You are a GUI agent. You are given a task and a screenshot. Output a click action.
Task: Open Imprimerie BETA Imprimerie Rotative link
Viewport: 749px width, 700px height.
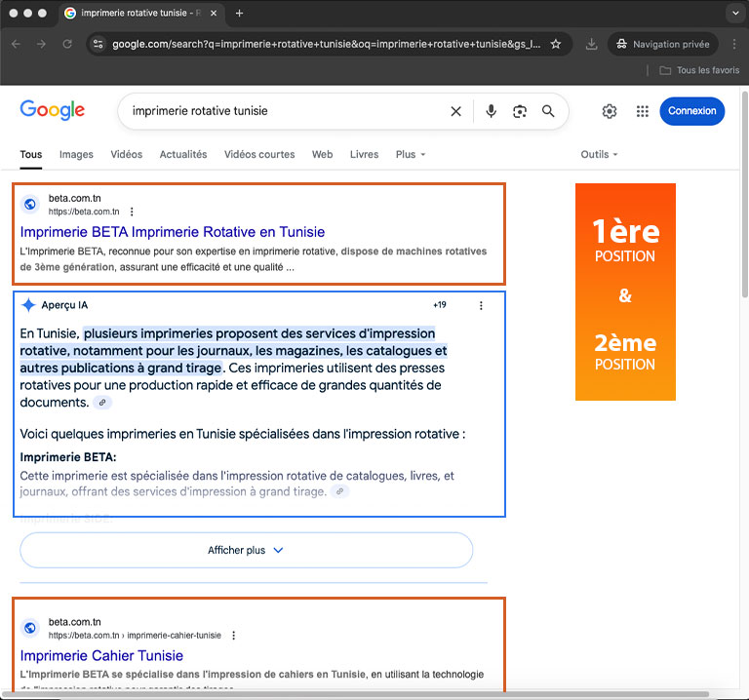[x=173, y=232]
